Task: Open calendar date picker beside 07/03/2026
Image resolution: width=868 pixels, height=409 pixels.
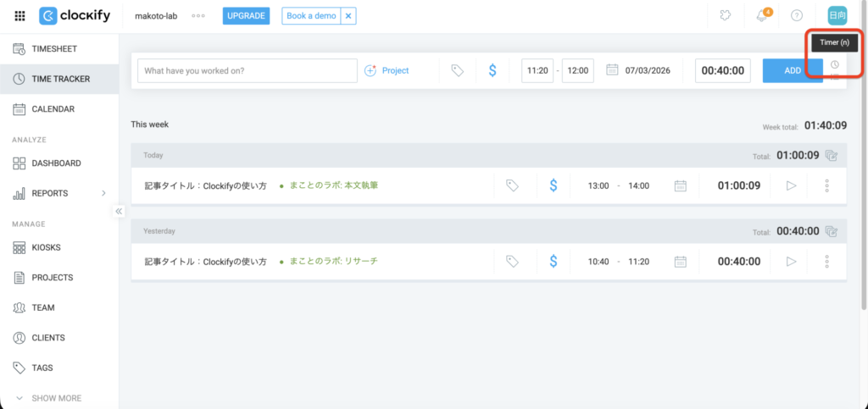Action: 612,71
